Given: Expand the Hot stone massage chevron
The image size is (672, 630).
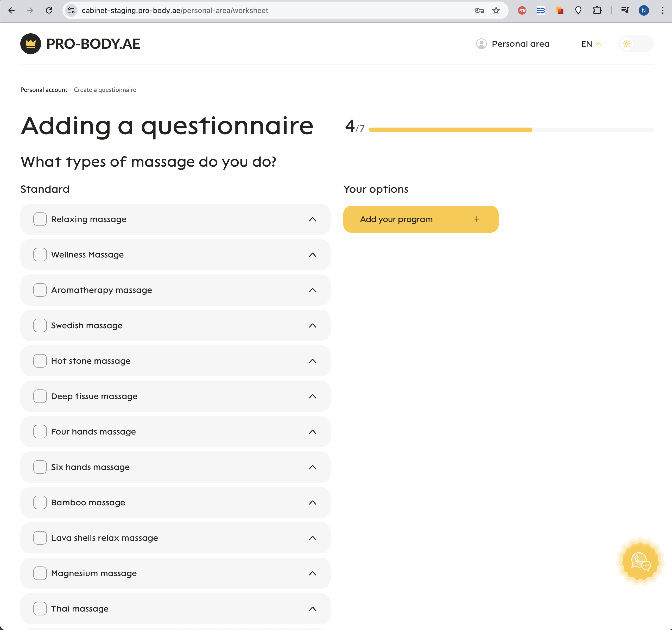Looking at the screenshot, I should [x=312, y=361].
